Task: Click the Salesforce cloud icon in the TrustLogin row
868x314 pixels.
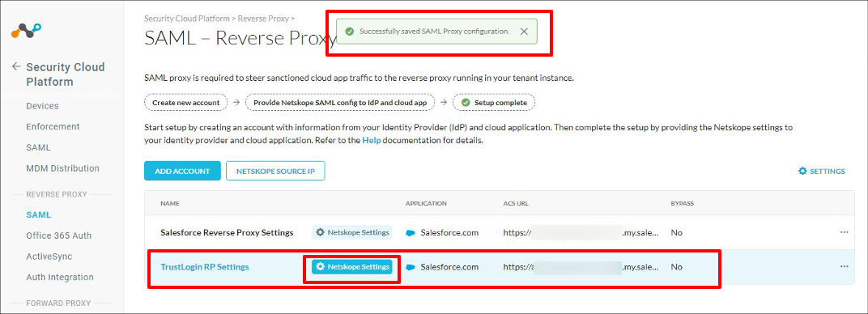Action: (411, 267)
